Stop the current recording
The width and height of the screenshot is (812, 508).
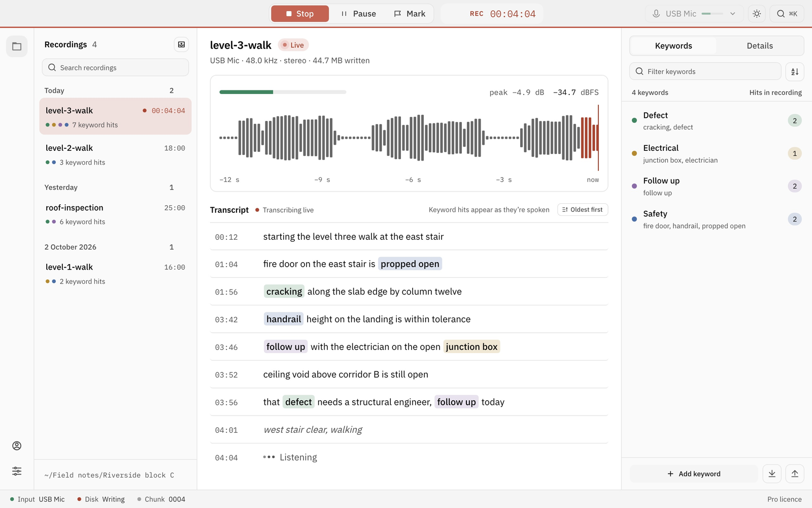click(300, 14)
